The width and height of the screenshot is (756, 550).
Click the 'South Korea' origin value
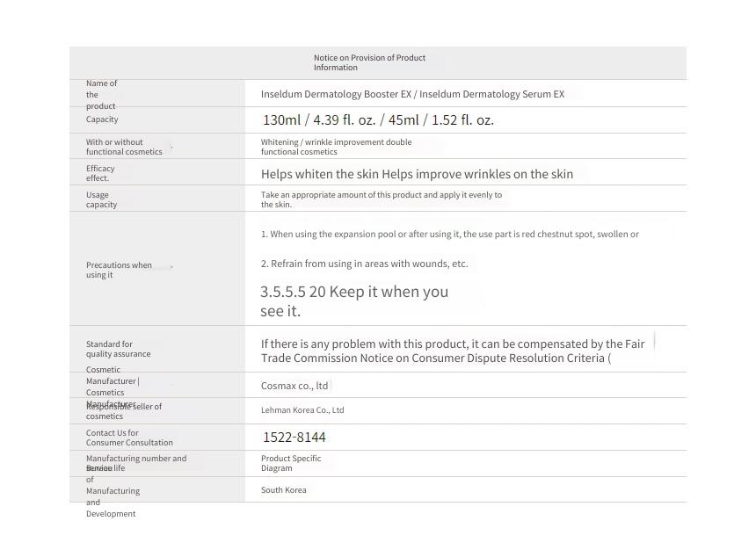(x=283, y=489)
